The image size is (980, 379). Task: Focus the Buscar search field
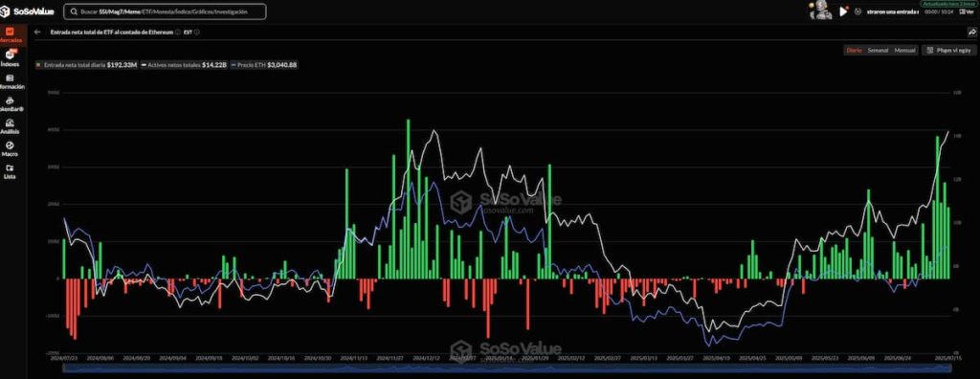[165, 11]
